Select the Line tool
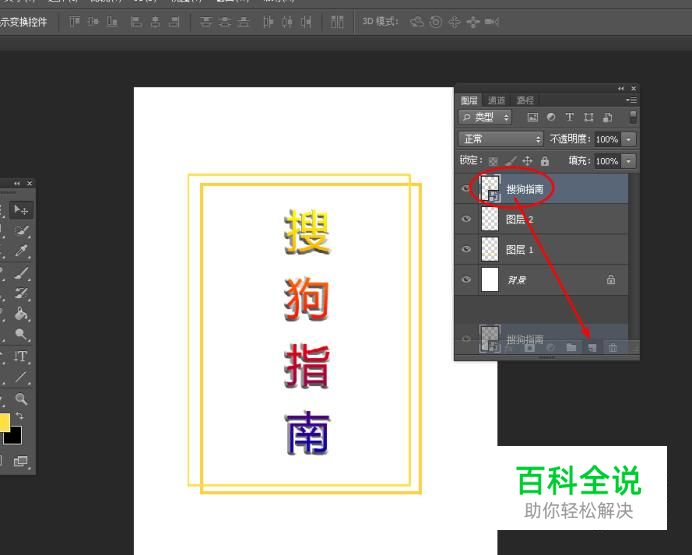The height and width of the screenshot is (555, 692). pos(21,377)
